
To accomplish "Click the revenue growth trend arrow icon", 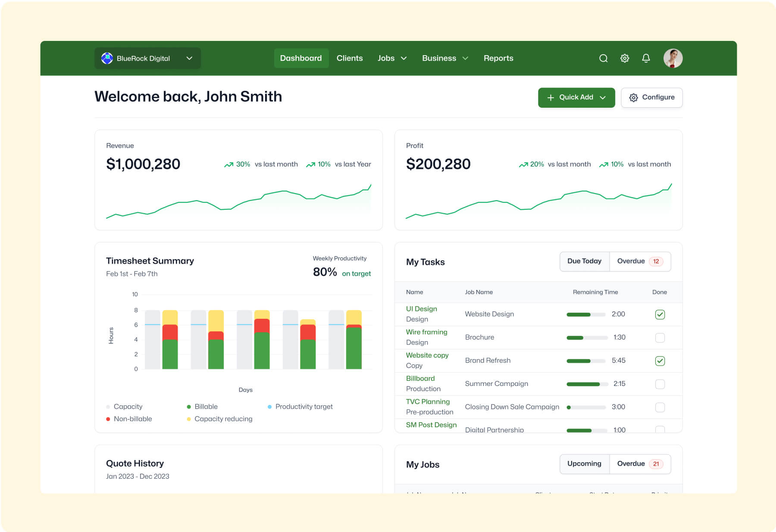I will point(229,164).
